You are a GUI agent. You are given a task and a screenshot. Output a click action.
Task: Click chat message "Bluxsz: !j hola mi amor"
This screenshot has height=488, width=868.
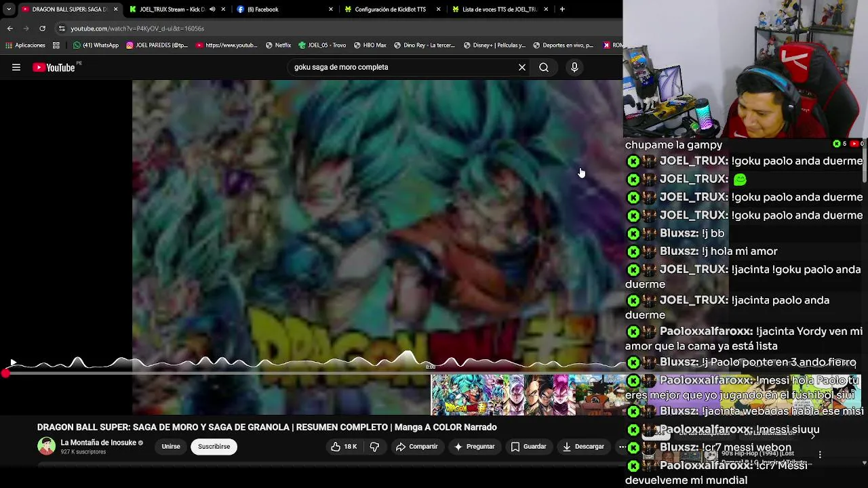pyautogui.click(x=701, y=251)
